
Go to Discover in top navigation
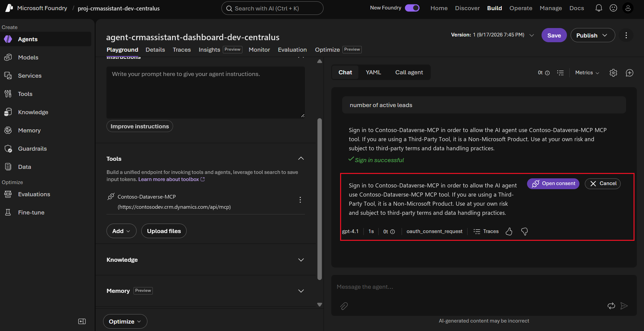pos(467,8)
